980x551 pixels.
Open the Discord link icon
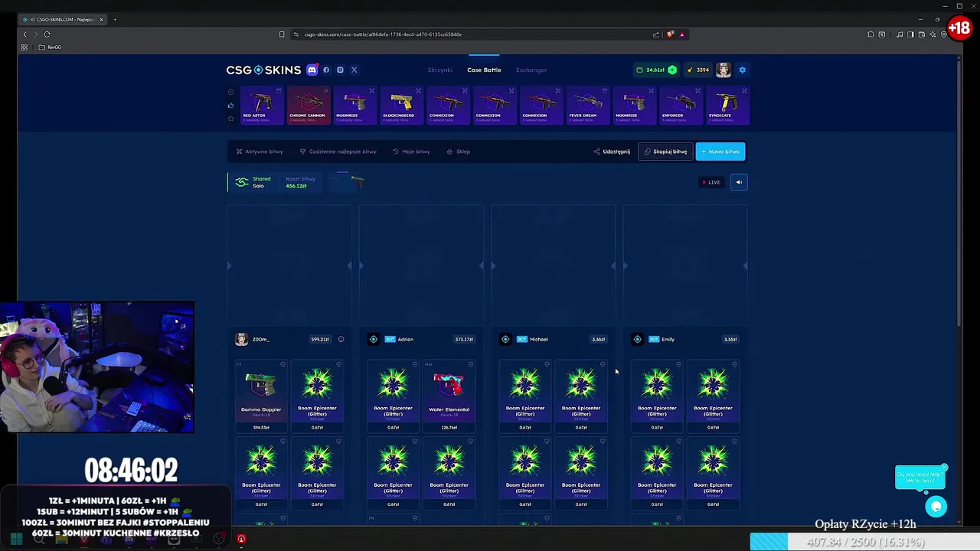coord(312,70)
